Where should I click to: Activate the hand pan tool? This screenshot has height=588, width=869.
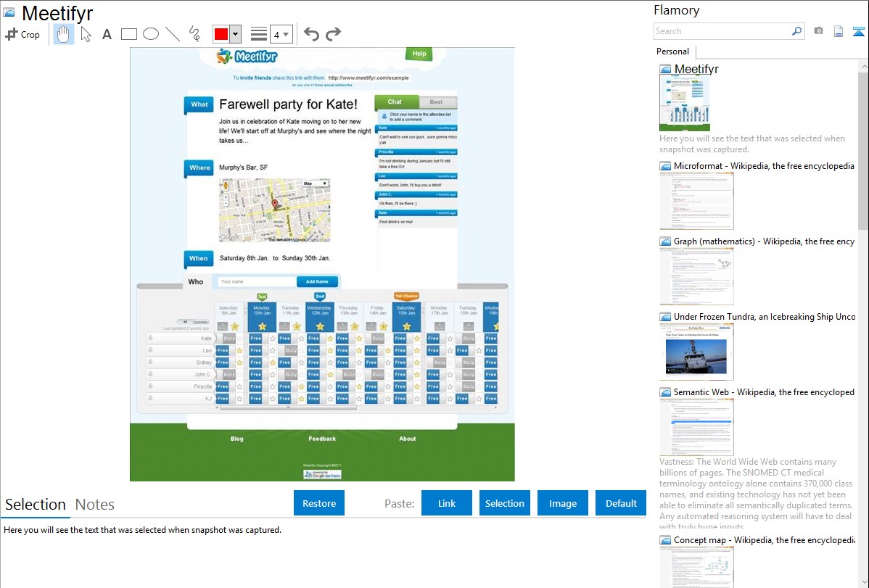coord(63,34)
